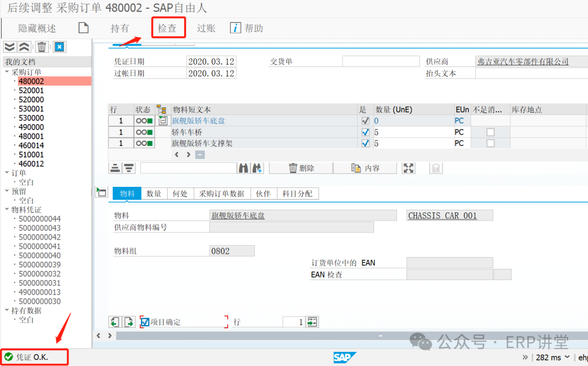The width and height of the screenshot is (588, 366).
Task: Click the item detail collapse icon beside tabs
Action: [x=101, y=193]
